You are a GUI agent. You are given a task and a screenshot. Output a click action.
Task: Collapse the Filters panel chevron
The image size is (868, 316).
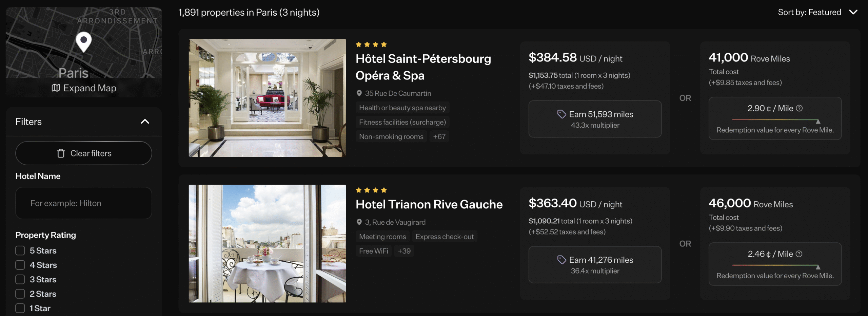click(145, 122)
